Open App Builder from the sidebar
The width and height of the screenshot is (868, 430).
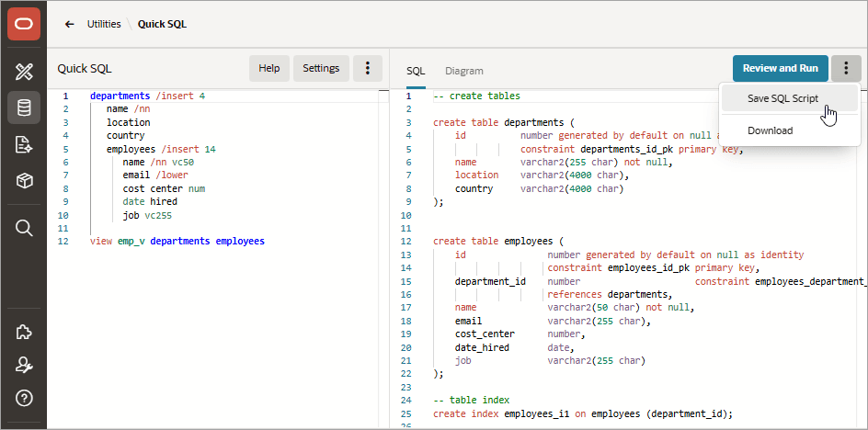pyautogui.click(x=24, y=72)
